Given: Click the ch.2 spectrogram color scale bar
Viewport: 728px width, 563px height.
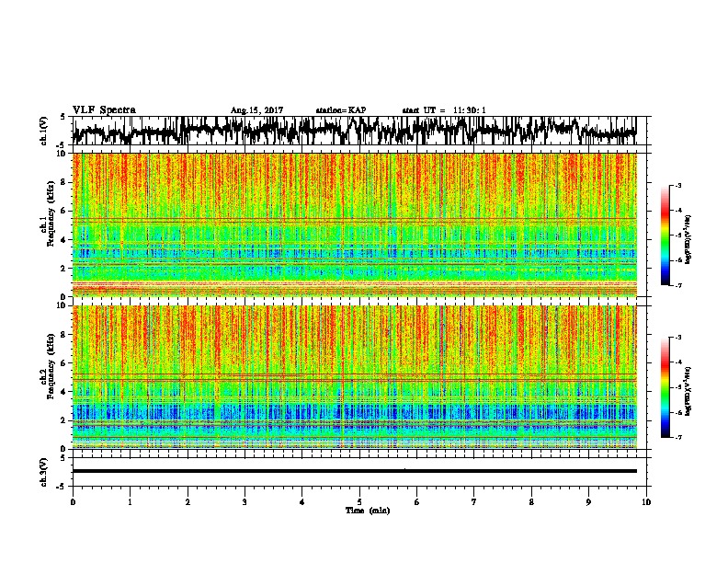Looking at the screenshot, I should click(665, 387).
